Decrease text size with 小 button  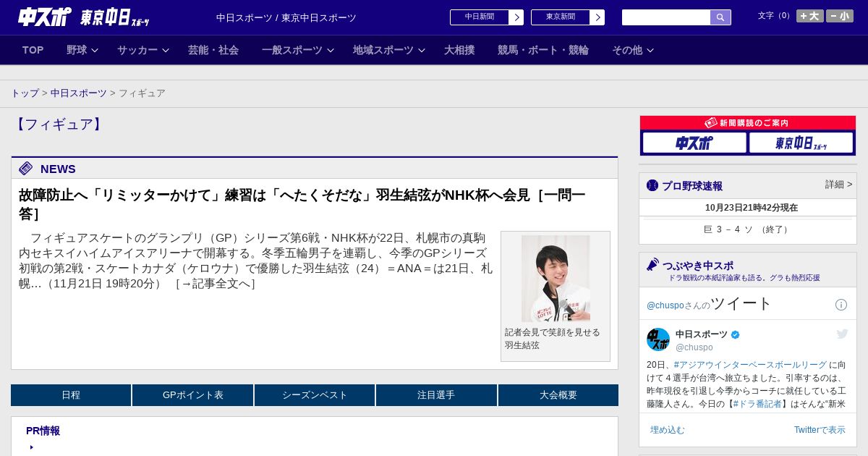click(840, 16)
